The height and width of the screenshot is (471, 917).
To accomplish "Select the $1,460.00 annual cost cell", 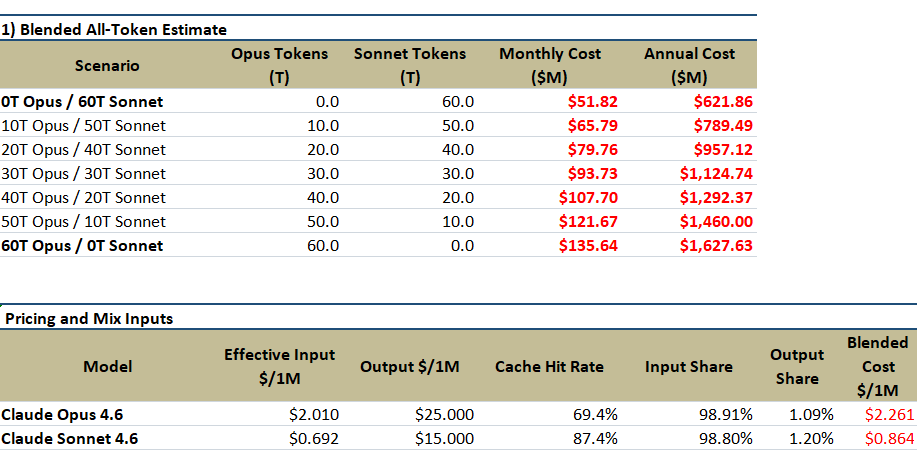I will pos(716,221).
